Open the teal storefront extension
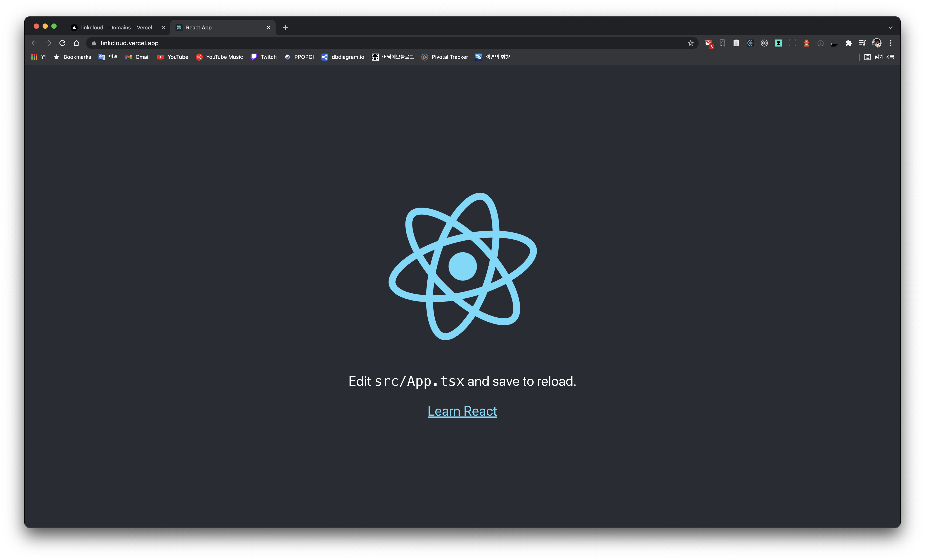This screenshot has width=925, height=560. tap(778, 43)
